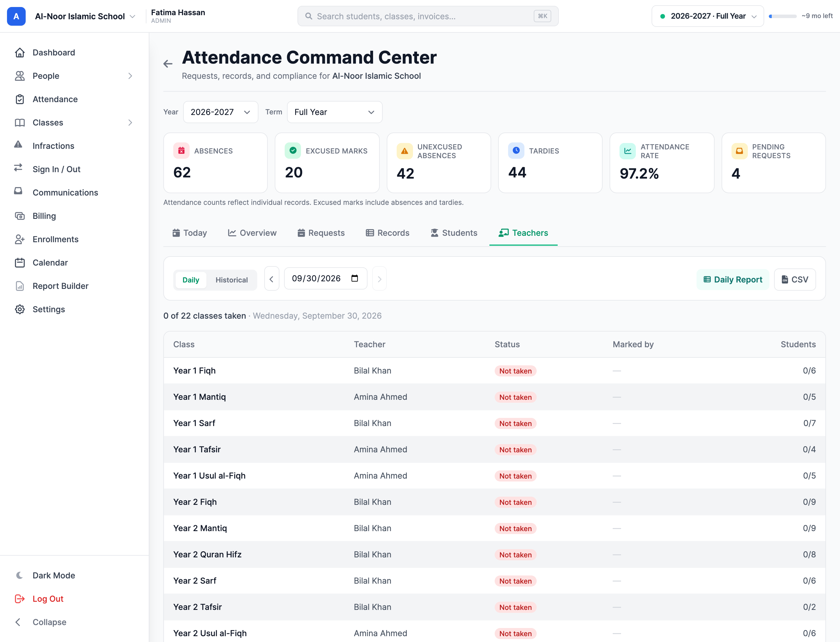Go to previous day arrow button
The image size is (840, 642).
[272, 279]
